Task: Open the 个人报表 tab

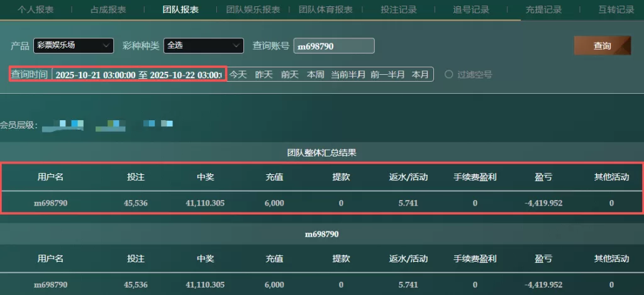Action: click(35, 9)
